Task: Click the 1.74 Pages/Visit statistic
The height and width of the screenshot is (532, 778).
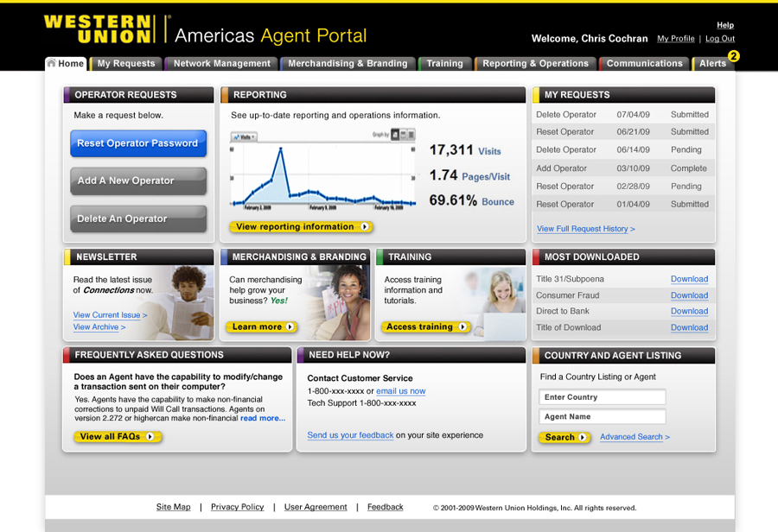Action: click(469, 175)
